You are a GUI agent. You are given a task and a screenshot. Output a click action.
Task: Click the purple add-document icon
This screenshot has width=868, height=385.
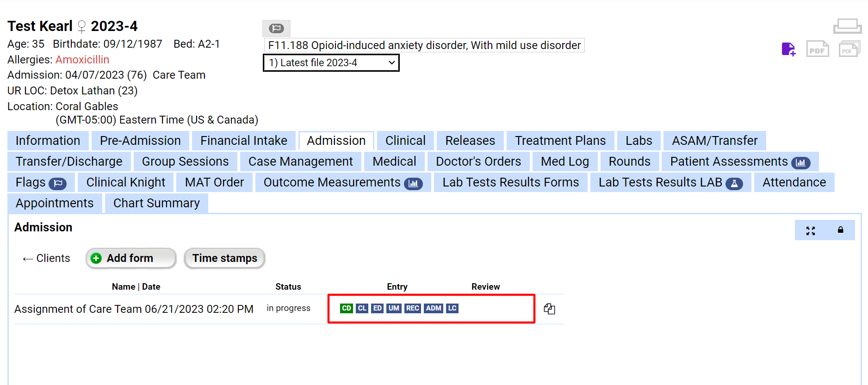(788, 49)
